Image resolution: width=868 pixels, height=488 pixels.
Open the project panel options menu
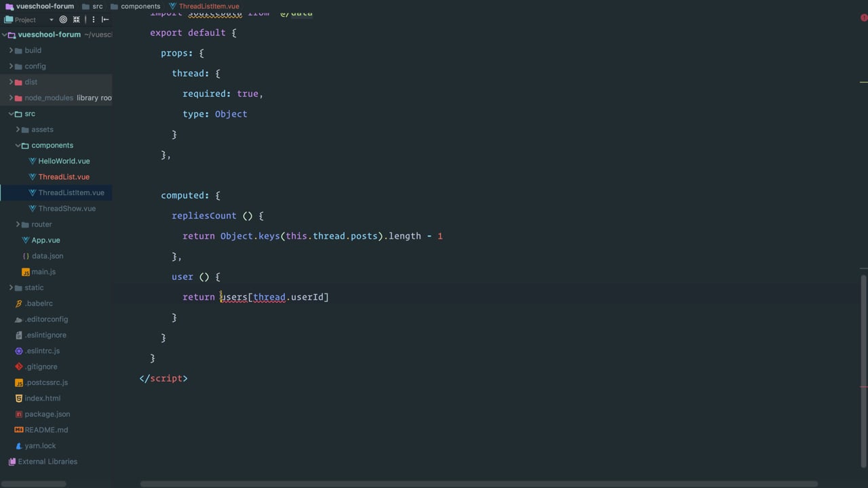93,20
